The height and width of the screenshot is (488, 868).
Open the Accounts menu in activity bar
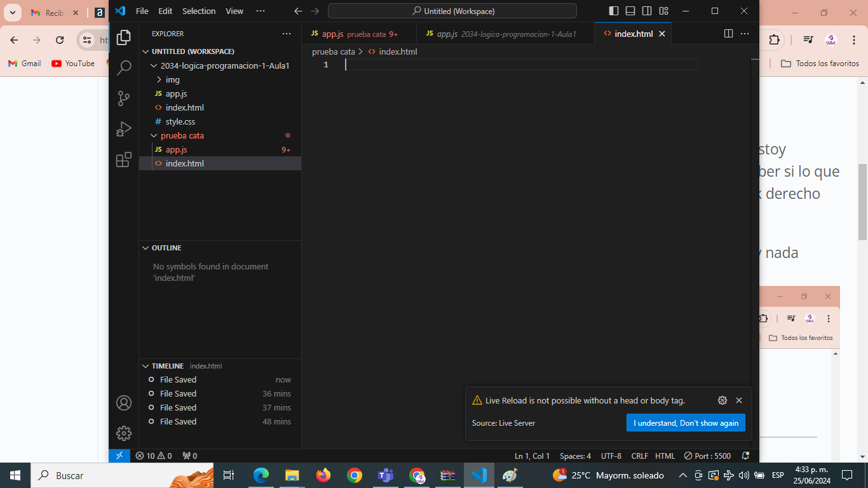tap(124, 403)
